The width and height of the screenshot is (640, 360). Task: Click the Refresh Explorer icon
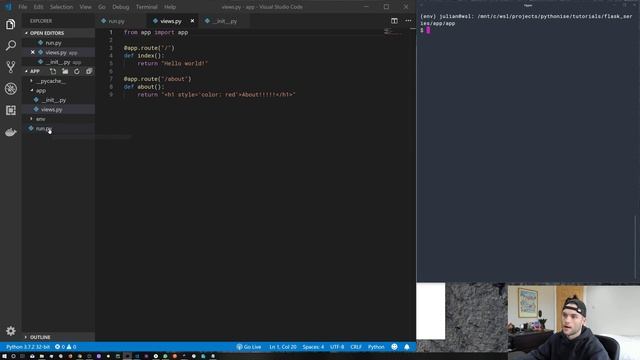[77, 71]
